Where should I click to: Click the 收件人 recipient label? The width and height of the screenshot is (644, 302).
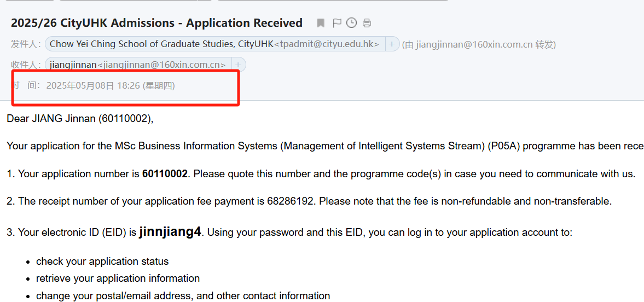[x=26, y=65]
